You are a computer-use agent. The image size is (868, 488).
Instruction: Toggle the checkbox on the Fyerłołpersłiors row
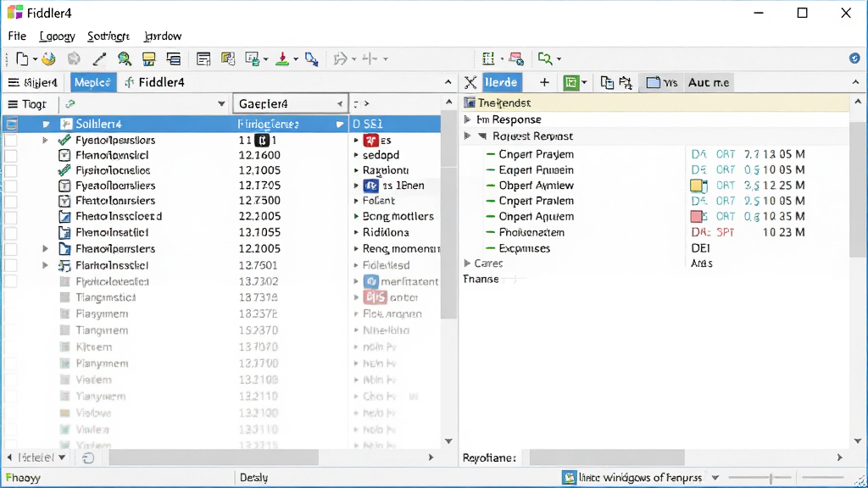click(x=10, y=141)
